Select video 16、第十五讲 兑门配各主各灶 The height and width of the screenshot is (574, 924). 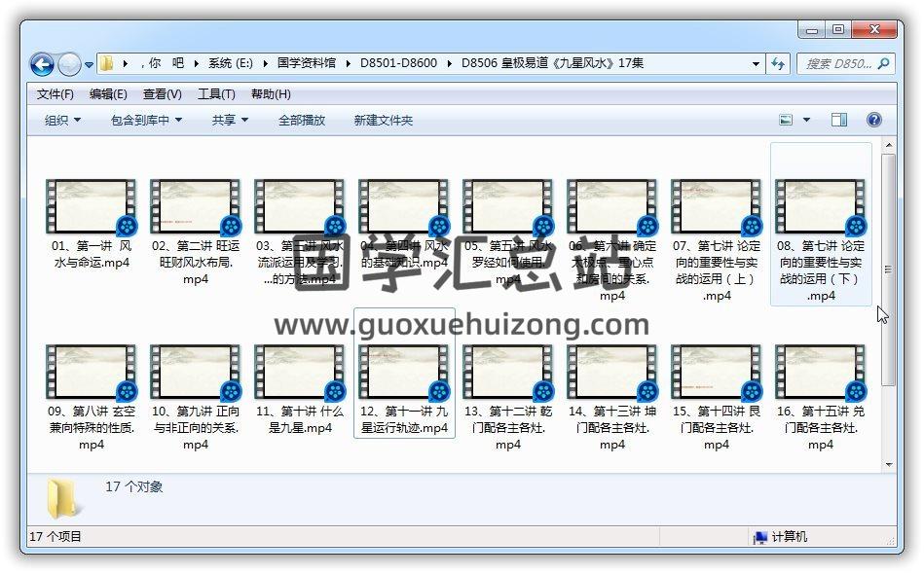821,398
